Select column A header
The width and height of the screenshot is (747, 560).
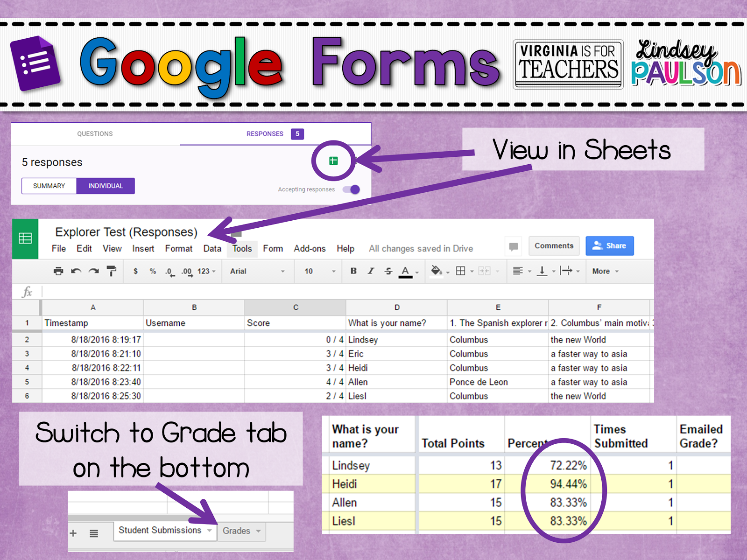click(x=93, y=308)
